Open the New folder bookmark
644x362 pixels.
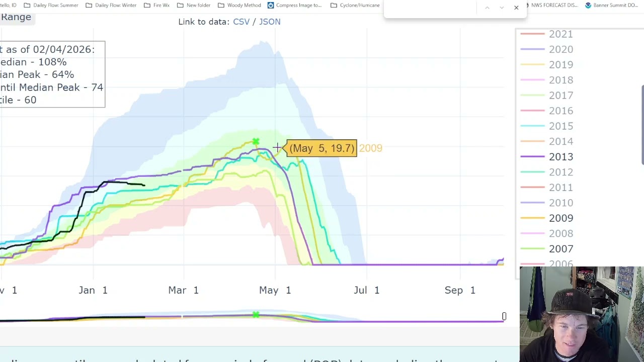(194, 5)
